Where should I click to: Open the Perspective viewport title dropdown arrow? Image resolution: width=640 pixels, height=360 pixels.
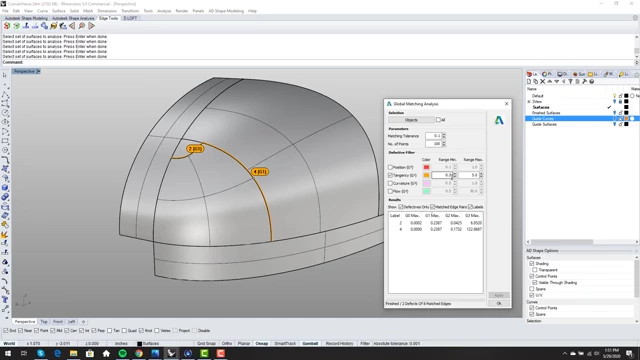(38, 71)
